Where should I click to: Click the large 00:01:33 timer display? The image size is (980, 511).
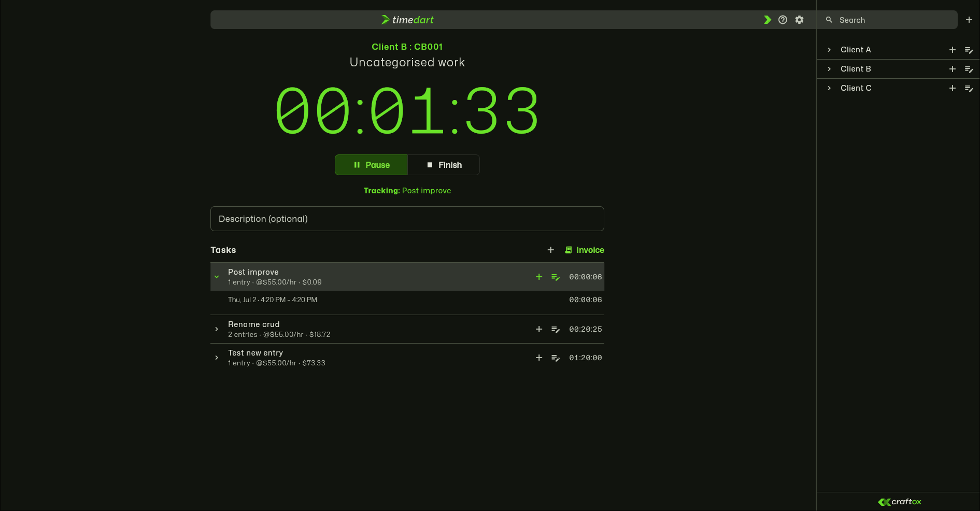[407, 110]
